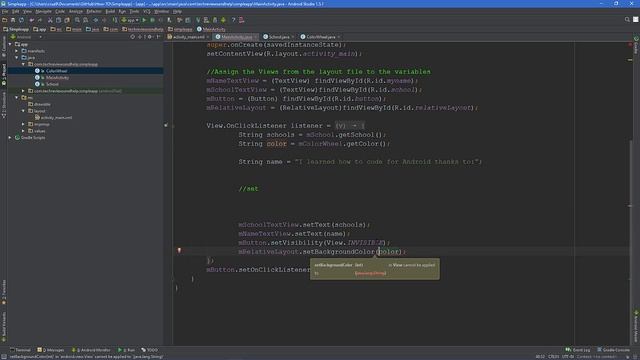Screen dimensions: 640x360
Task: Select the drawable folder
Action: [42, 104]
